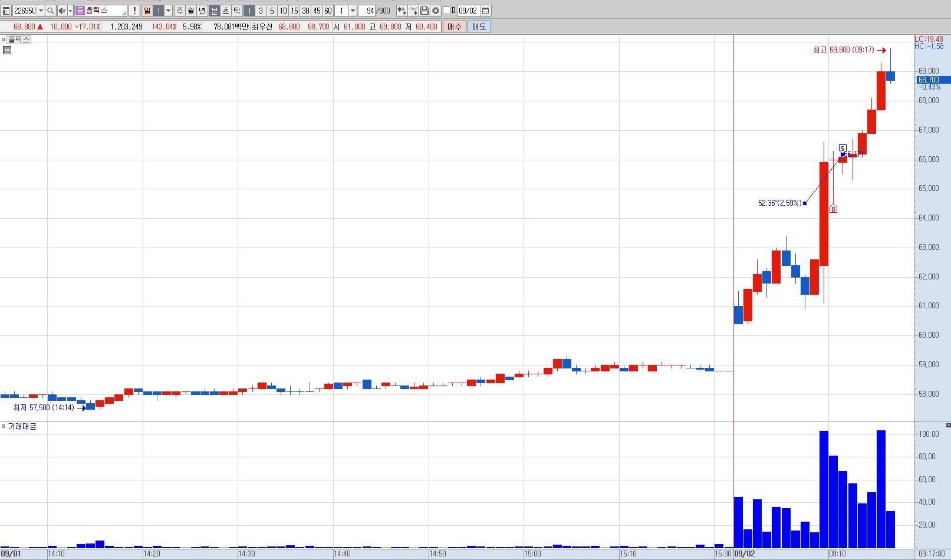The height and width of the screenshot is (560, 951).
Task: Click the 매수 buy button
Action: [x=455, y=27]
